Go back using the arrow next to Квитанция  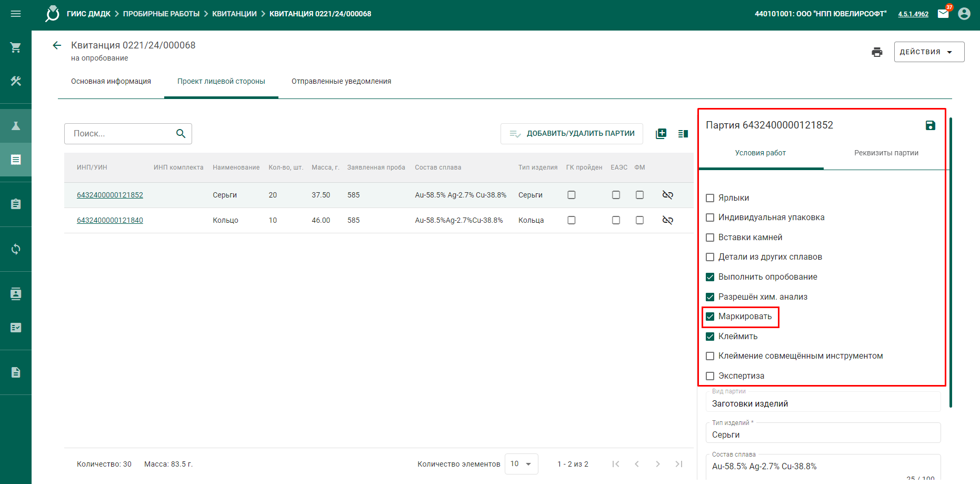tap(57, 45)
